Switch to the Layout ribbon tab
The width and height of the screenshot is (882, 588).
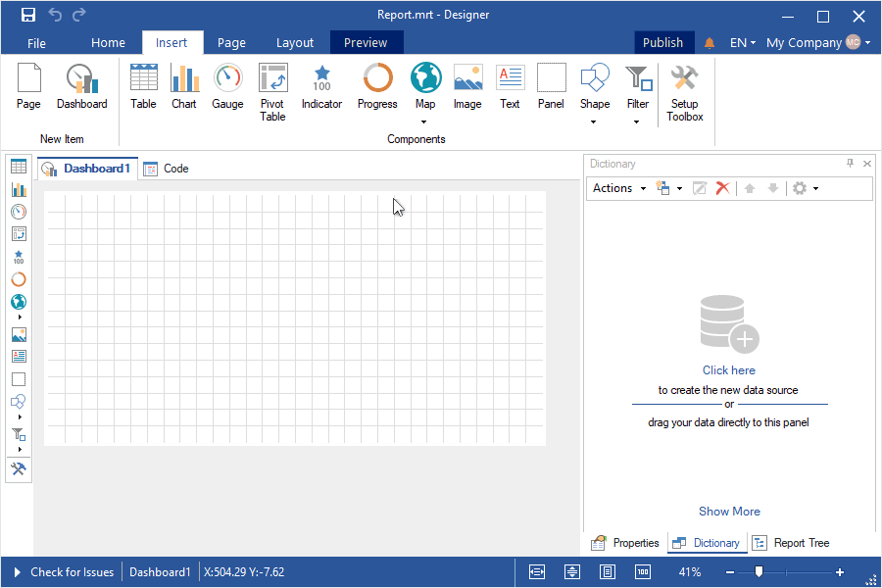pos(295,43)
